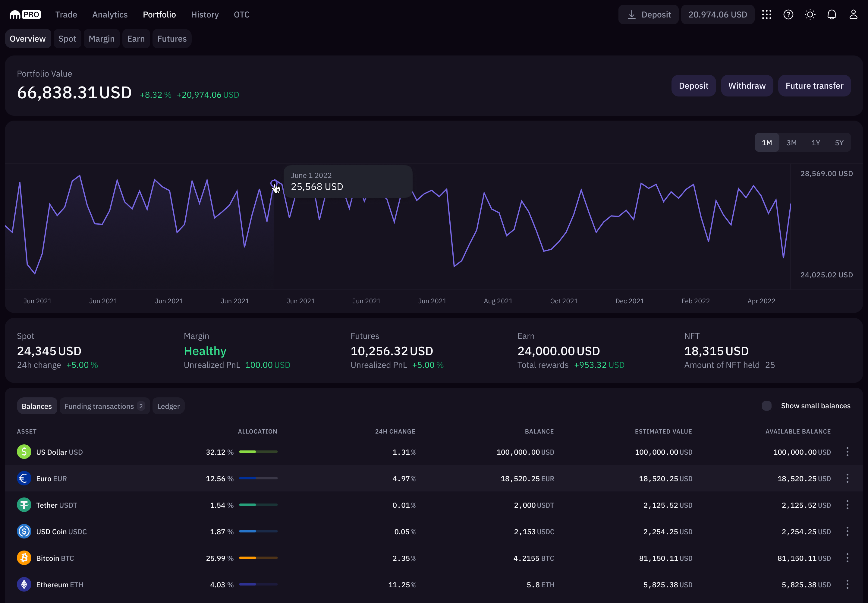Open the help question mark icon
Image resolution: width=868 pixels, height=603 pixels.
point(788,15)
